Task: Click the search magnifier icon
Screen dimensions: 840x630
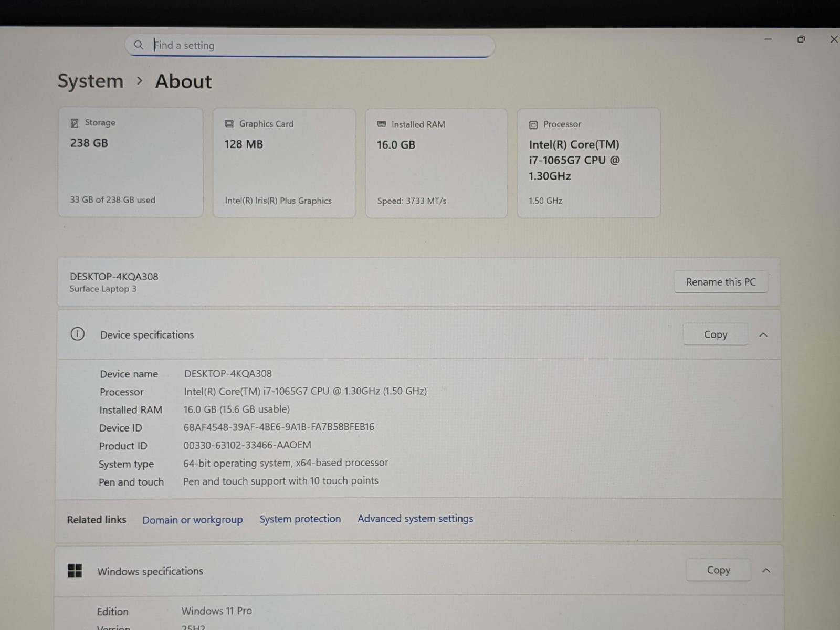Action: 139,45
